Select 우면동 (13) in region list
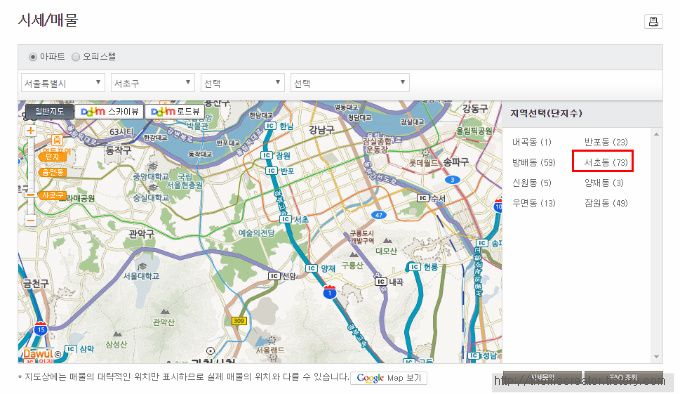The width and height of the screenshot is (680, 394). pyautogui.click(x=533, y=203)
